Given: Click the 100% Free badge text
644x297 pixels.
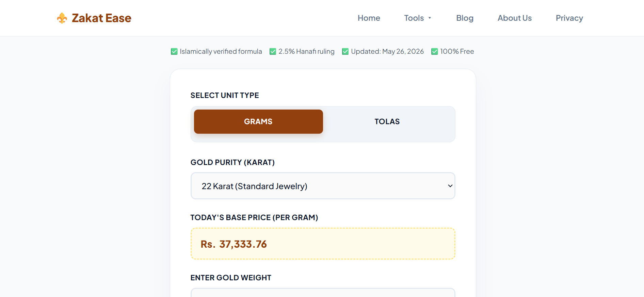Looking at the screenshot, I should pos(457,51).
